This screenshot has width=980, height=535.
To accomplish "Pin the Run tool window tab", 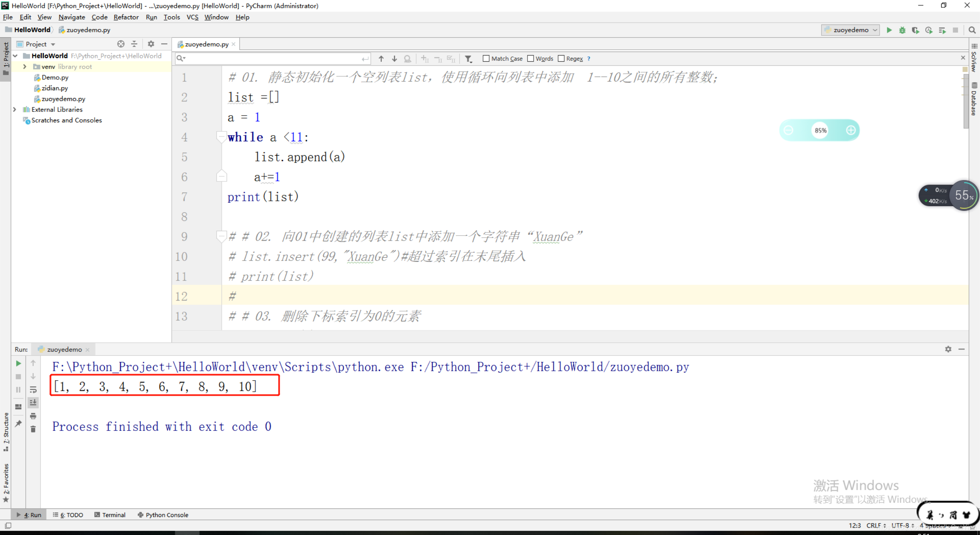I will click(x=18, y=424).
